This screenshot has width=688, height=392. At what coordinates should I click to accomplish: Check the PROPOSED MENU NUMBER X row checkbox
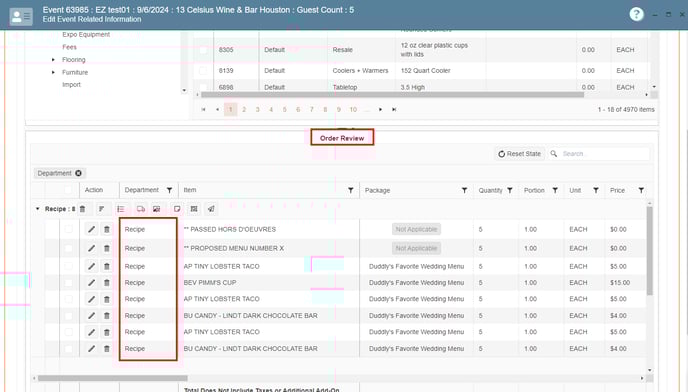68,248
